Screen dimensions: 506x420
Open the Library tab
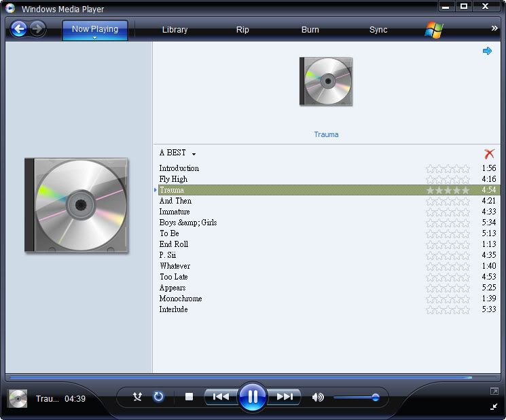click(x=175, y=30)
